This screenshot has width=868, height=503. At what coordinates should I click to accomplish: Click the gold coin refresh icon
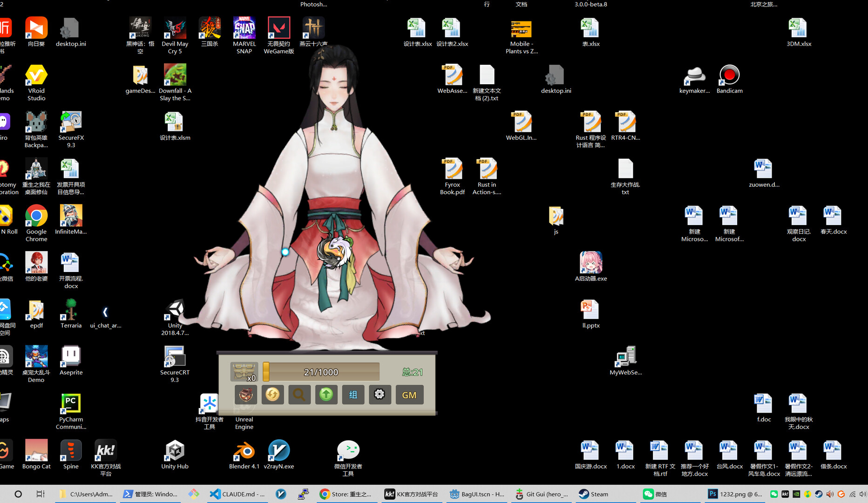point(272,394)
